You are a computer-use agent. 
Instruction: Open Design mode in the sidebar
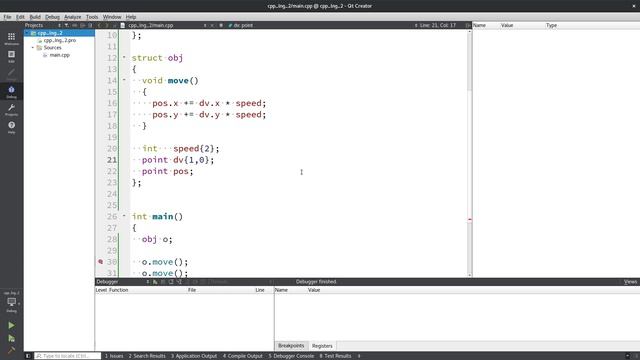click(11, 74)
